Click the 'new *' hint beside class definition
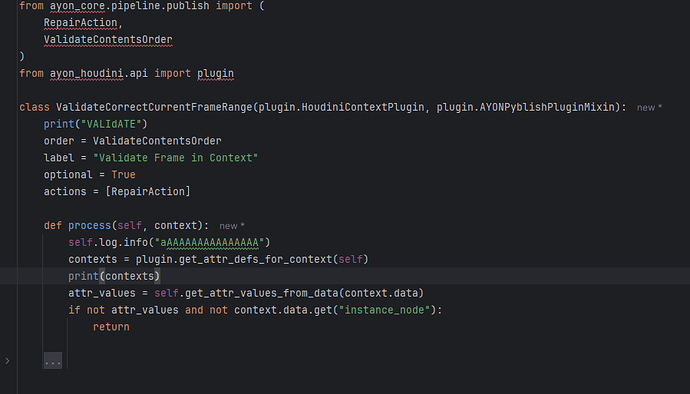The image size is (690, 394). tap(649, 107)
